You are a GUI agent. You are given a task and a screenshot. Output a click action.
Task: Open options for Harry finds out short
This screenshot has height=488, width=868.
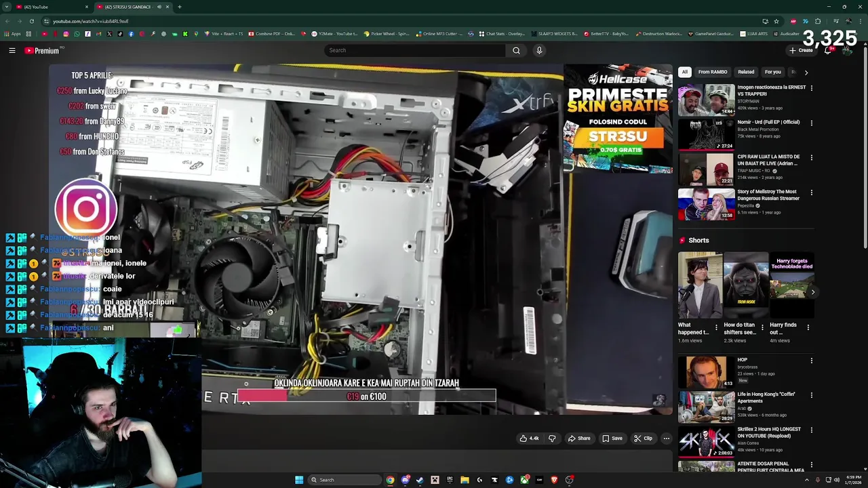coord(808,328)
